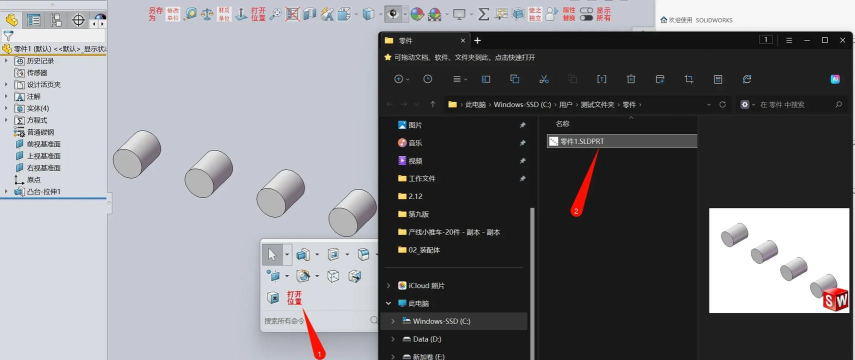855x360 pixels.
Task: Click the crop icon in explorer toolbar
Action: pyautogui.click(x=689, y=79)
